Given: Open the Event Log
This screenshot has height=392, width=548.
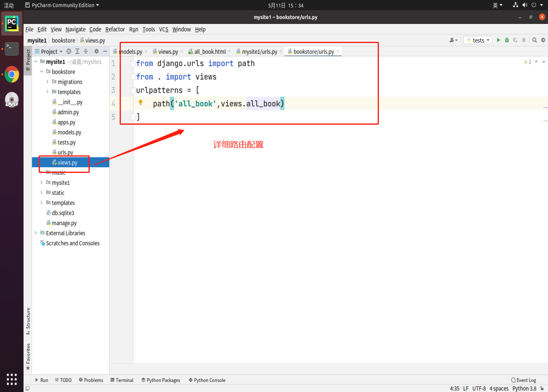Looking at the screenshot, I should 524,380.
